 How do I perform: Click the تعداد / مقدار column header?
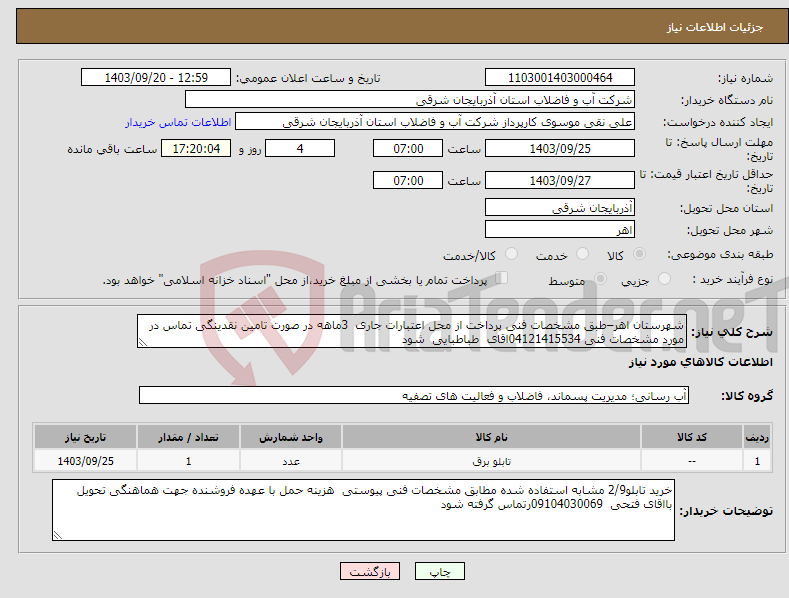click(x=188, y=437)
